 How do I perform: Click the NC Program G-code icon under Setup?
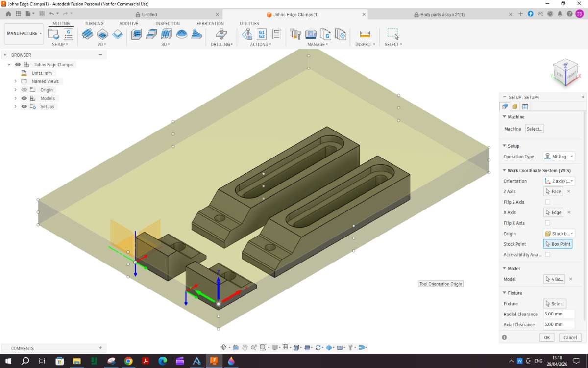(x=68, y=34)
